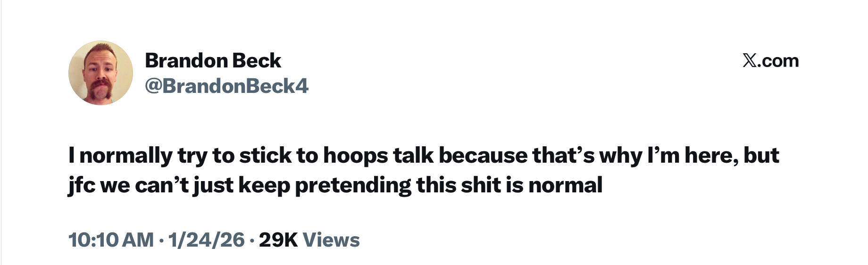Click the .com text beside X logo
This screenshot has height=265, width=868.
778,61
